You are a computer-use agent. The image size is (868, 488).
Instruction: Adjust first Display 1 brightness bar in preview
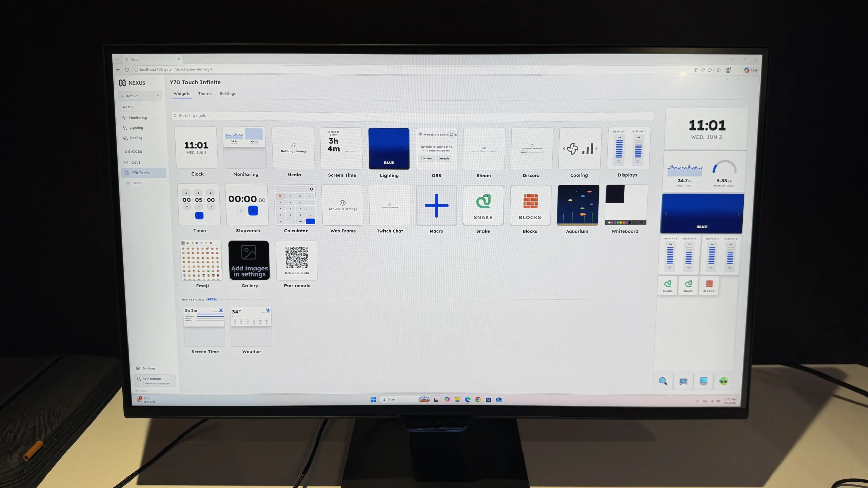(670, 255)
